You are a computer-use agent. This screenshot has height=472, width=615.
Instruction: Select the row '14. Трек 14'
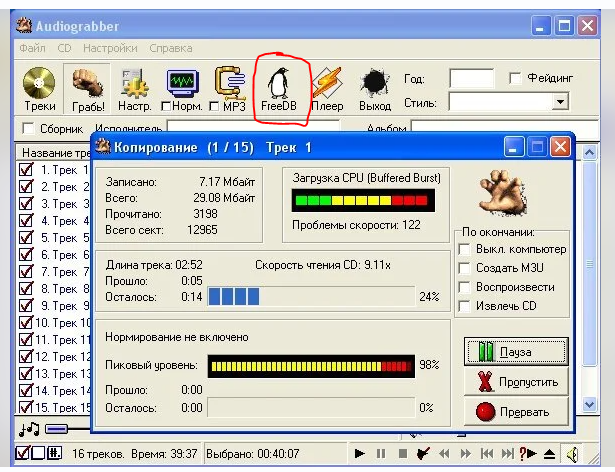(54, 390)
